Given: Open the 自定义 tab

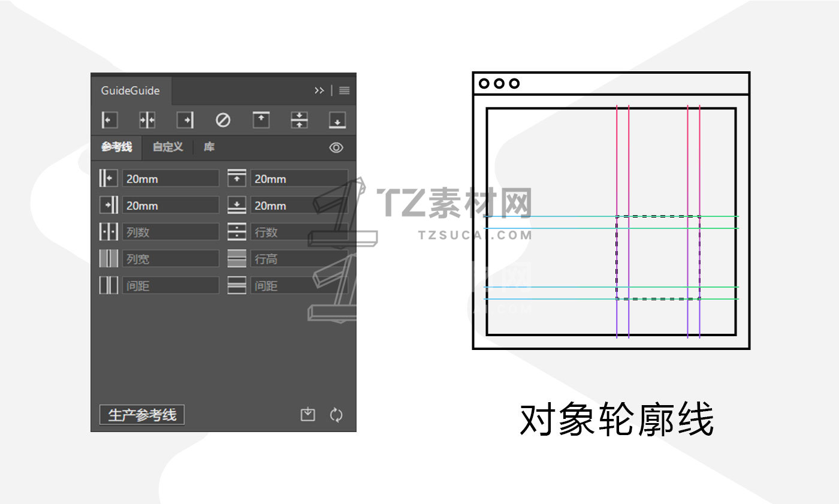Looking at the screenshot, I should point(167,147).
